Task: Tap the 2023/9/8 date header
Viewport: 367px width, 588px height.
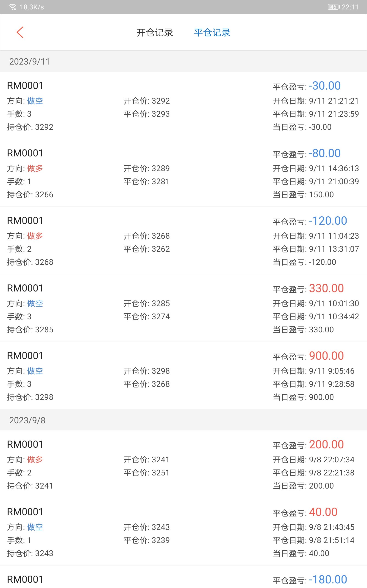Action: (27, 420)
